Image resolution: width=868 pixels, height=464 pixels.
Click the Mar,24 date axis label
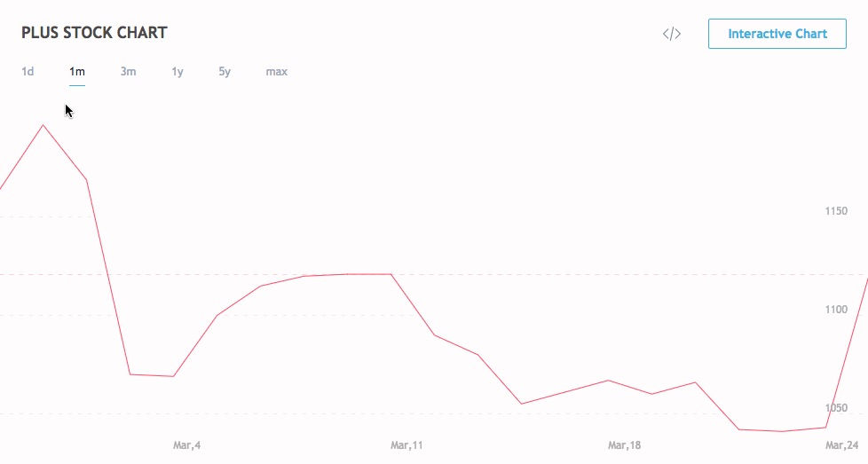841,445
